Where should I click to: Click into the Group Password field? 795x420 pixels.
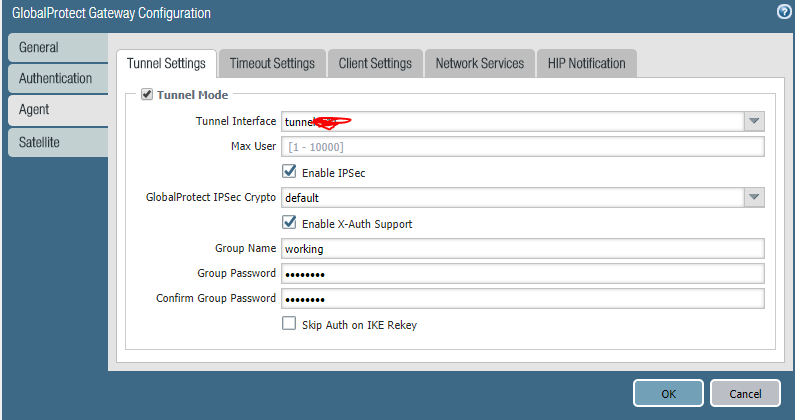523,274
